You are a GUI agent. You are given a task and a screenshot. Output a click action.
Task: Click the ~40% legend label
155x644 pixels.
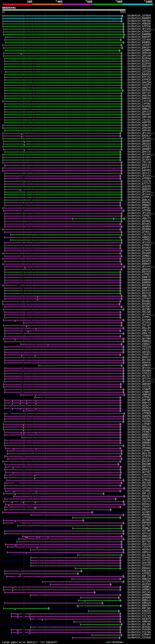(59, 2)
